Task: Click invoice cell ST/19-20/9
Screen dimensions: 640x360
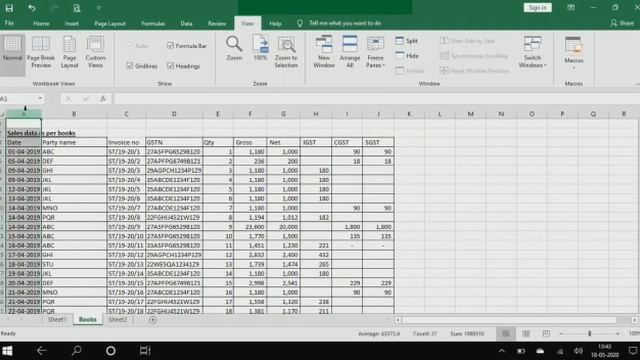Action: click(x=126, y=227)
